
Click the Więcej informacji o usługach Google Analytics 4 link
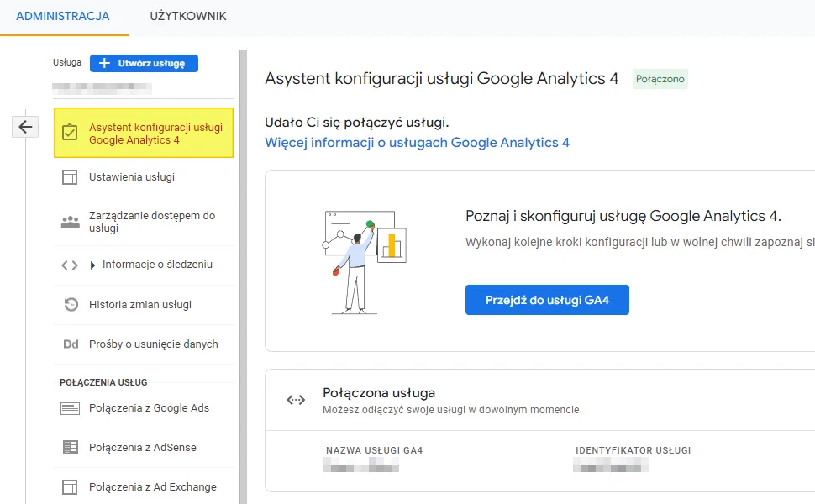417,142
